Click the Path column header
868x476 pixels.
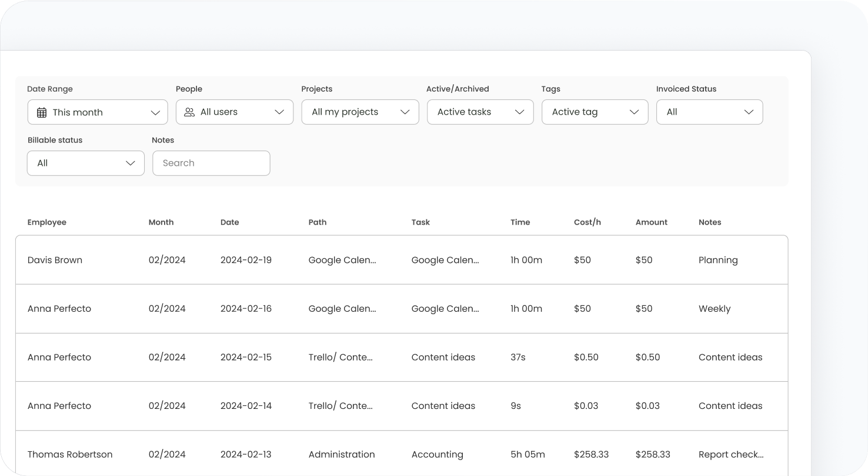318,222
